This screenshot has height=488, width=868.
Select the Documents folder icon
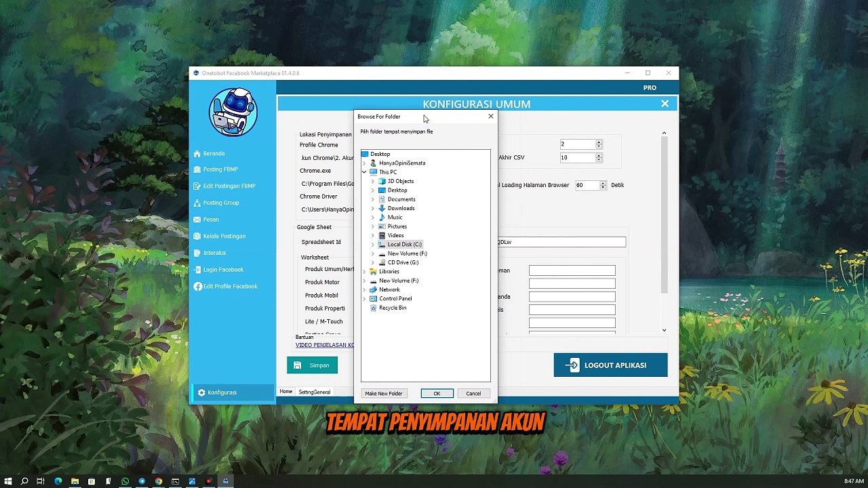(382, 199)
